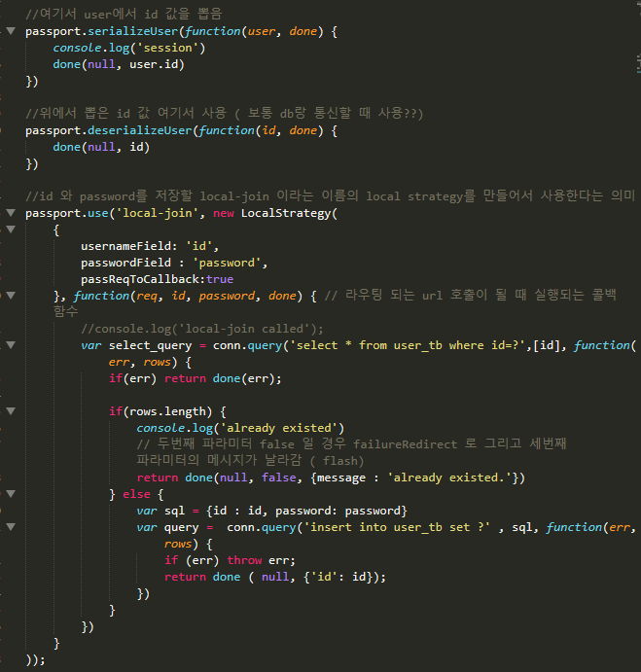The height and width of the screenshot is (672, 641).
Task: Click the true value after passReqToCallback
Action: (x=220, y=279)
